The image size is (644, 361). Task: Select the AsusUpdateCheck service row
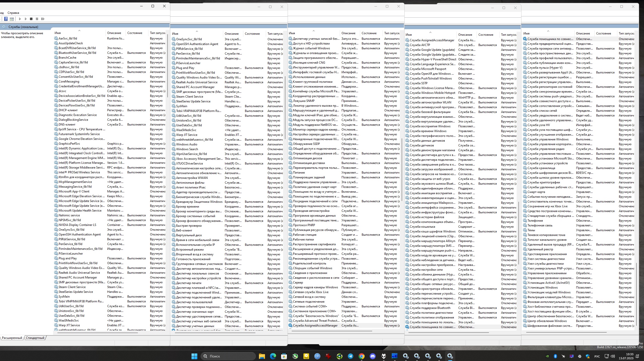pos(70,43)
